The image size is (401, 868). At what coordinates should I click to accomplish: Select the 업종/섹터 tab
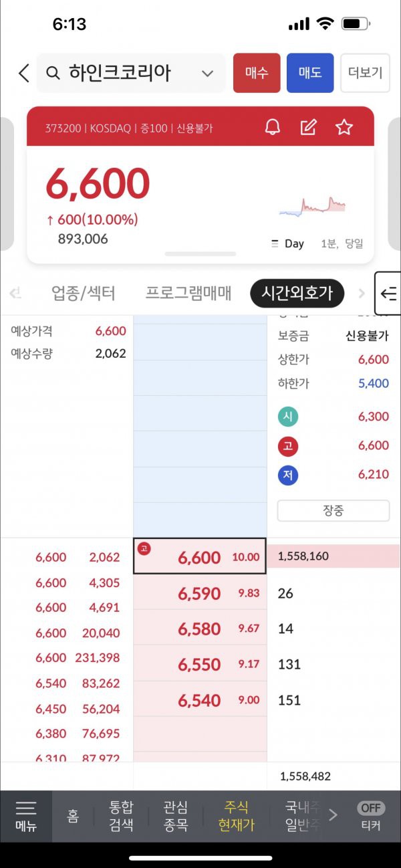[x=84, y=293]
